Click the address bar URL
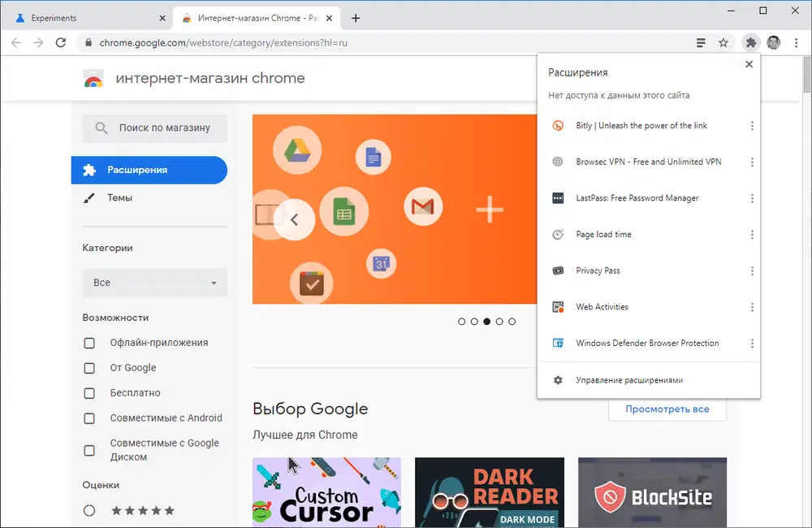The height and width of the screenshot is (528, 812). point(223,42)
